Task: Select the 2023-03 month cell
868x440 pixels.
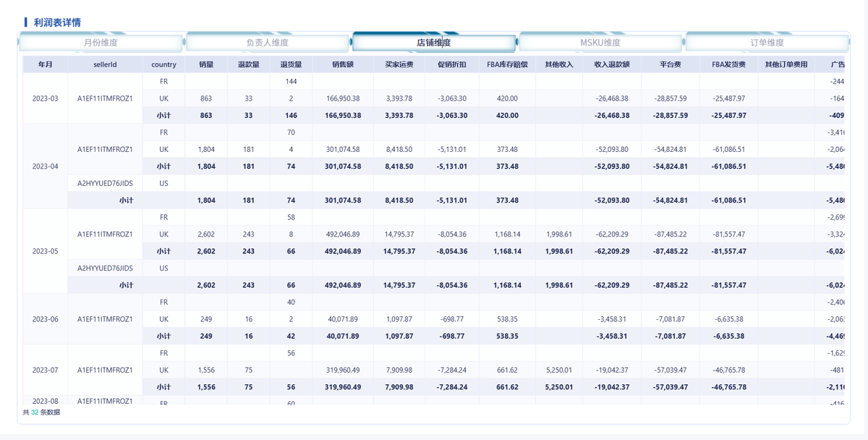Action: click(x=45, y=98)
